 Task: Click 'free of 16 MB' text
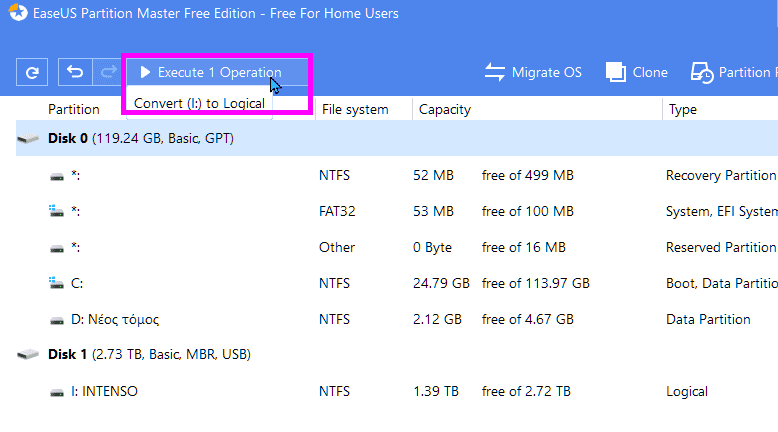click(523, 247)
